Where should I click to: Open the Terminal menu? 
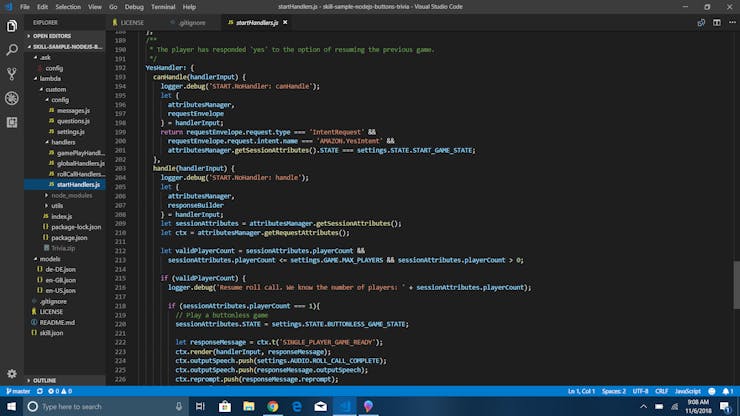pyautogui.click(x=163, y=7)
